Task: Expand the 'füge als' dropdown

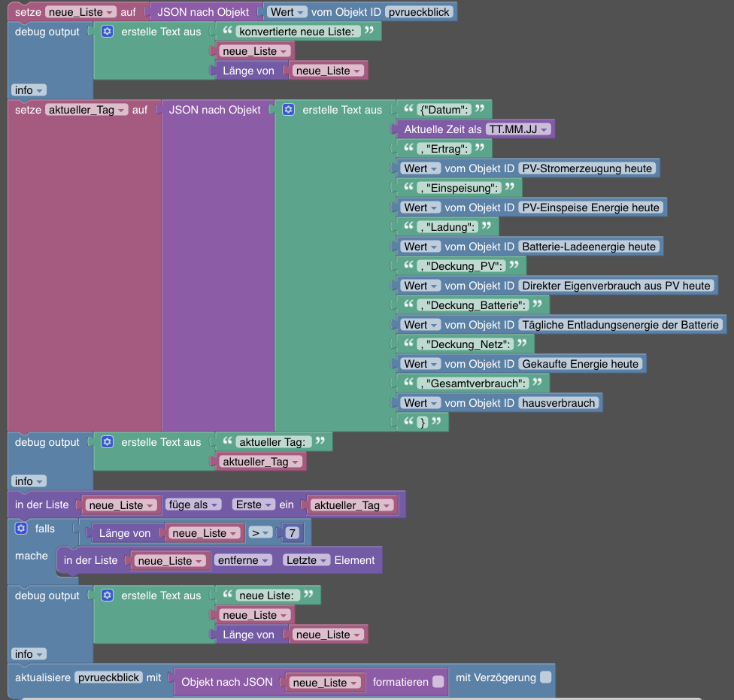Action: pyautogui.click(x=193, y=505)
